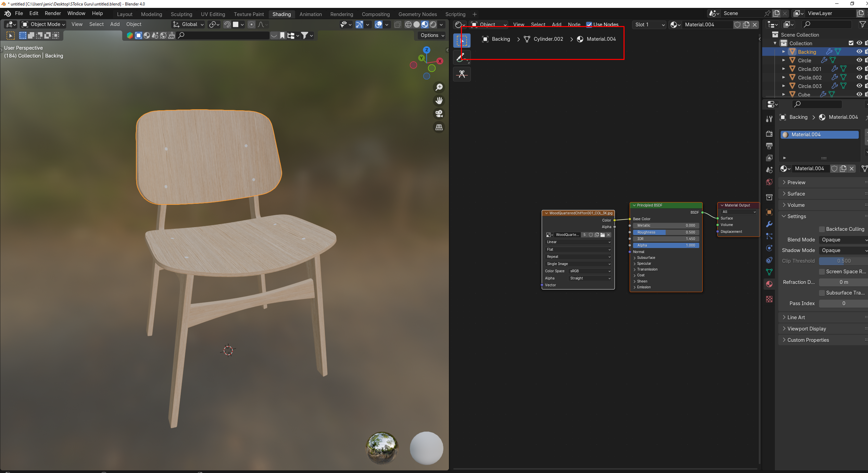868x473 pixels.
Task: Switch perspective/orthographic grid icon
Action: 439,127
